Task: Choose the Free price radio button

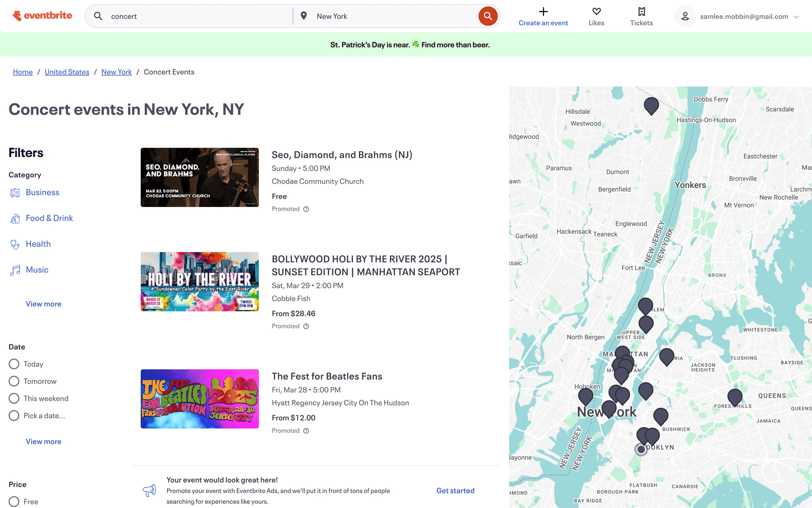Action: tap(14, 501)
